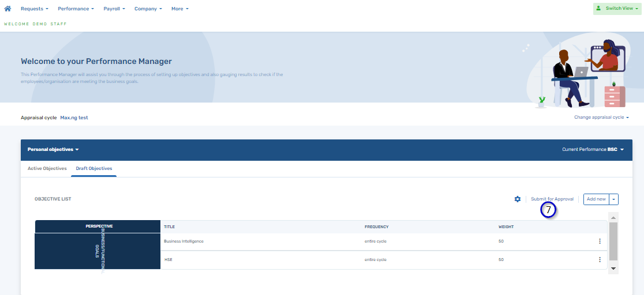Image resolution: width=644 pixels, height=295 pixels.
Task: Expand Change appraisal cycle dropdown
Action: (601, 118)
